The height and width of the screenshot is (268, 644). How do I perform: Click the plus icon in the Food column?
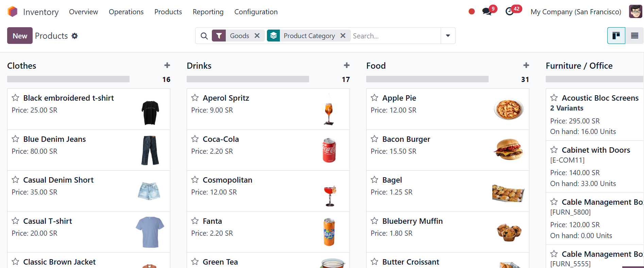pos(526,65)
